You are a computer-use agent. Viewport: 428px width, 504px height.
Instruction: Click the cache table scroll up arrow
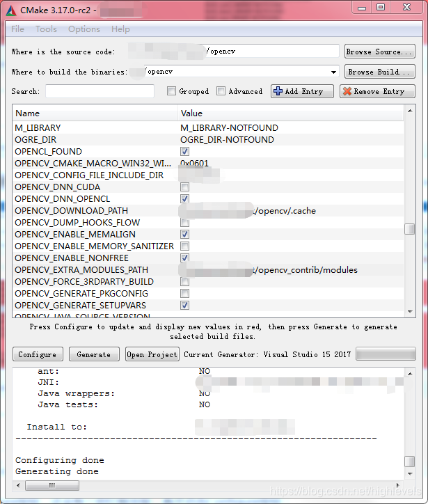click(410, 111)
